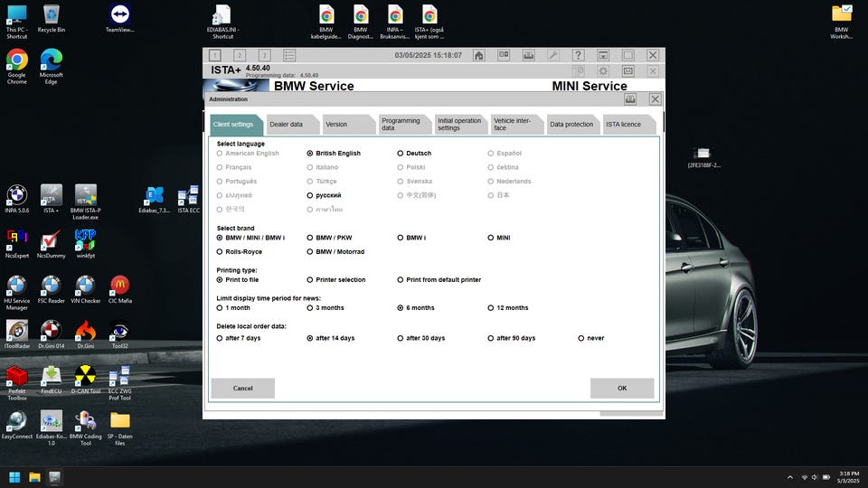868x488 pixels.
Task: Open Tool32 eye icon
Action: coord(119,334)
